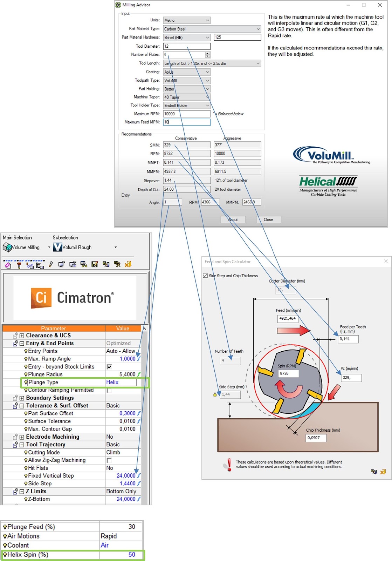Click the group icon left of Clearance & UCS
Viewport: 392px width, 561px height.
click(15, 336)
